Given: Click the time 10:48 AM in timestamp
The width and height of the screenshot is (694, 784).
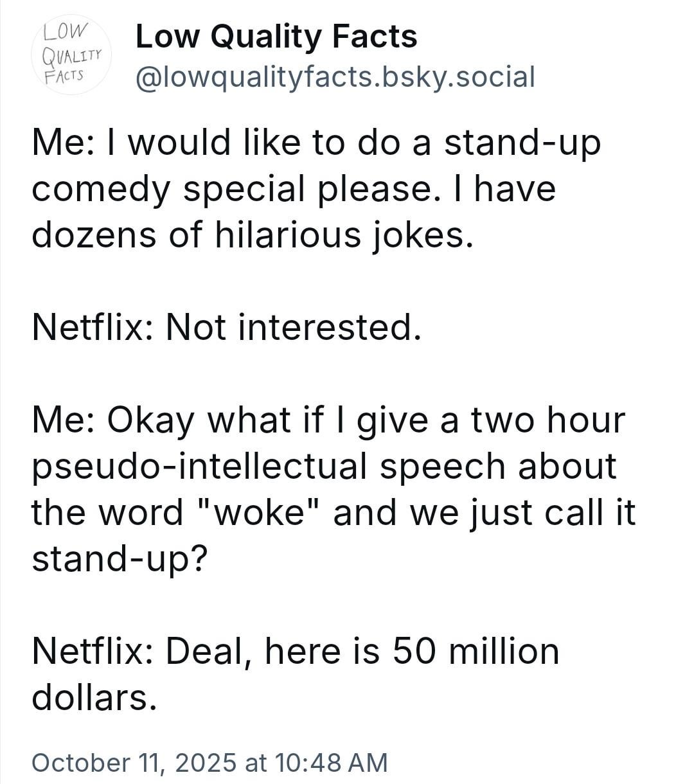Looking at the screenshot, I should pyautogui.click(x=330, y=762).
